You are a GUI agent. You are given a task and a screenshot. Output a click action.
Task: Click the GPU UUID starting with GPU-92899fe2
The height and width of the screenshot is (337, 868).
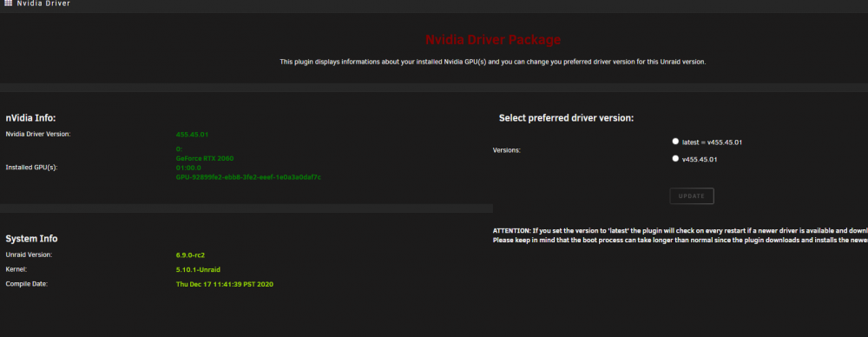tap(248, 177)
